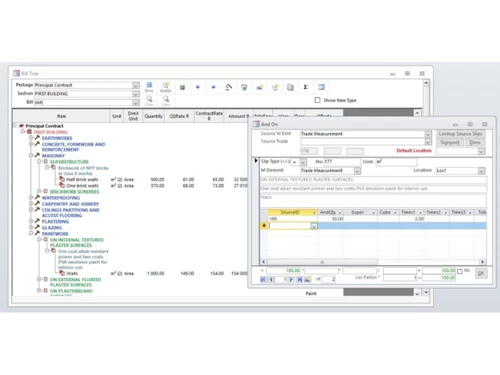Select the PLASTERING tree item
This screenshot has height=375, width=500.
point(55,221)
